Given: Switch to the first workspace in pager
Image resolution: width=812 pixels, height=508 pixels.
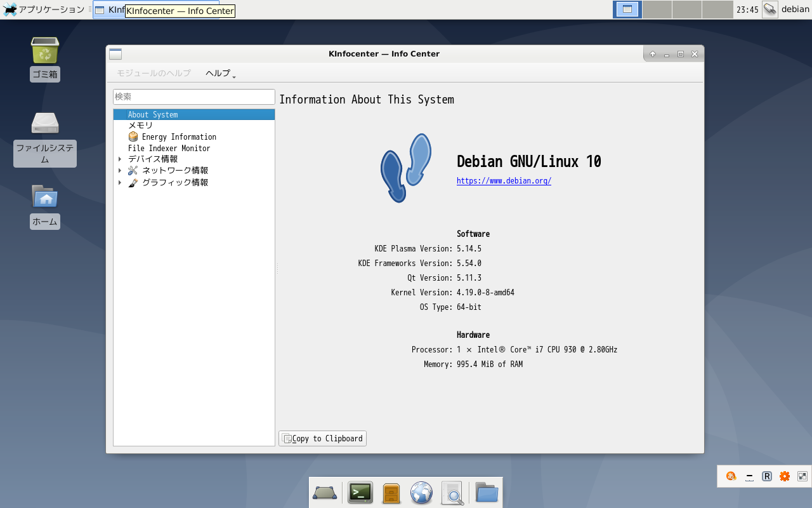Looking at the screenshot, I should (x=627, y=10).
